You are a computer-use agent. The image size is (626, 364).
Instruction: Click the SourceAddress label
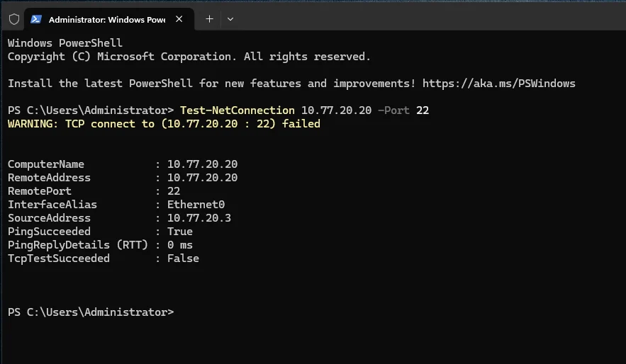click(x=49, y=217)
